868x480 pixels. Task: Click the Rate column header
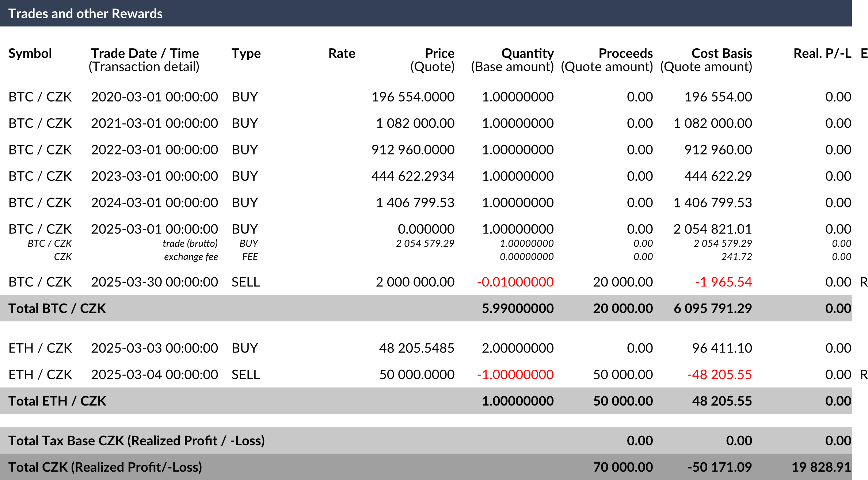coord(342,53)
